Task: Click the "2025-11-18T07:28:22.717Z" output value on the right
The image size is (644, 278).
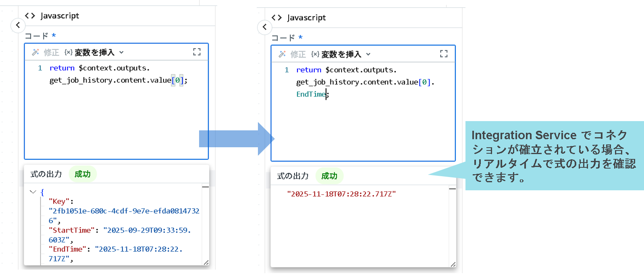Action: [x=341, y=194]
